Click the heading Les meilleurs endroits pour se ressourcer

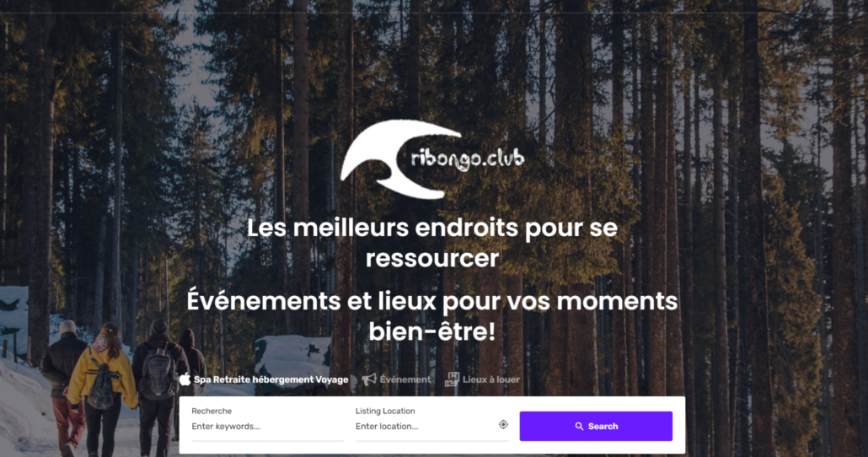pyautogui.click(x=432, y=243)
